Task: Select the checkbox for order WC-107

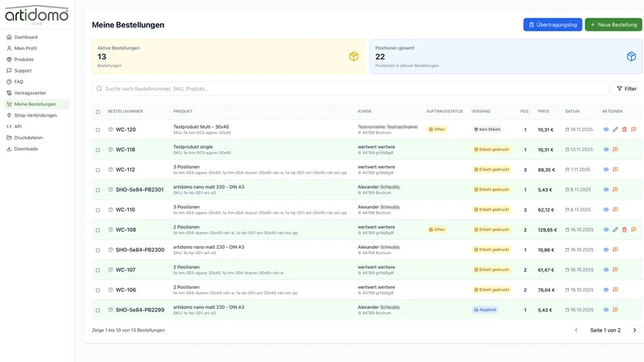Action: pos(97,270)
